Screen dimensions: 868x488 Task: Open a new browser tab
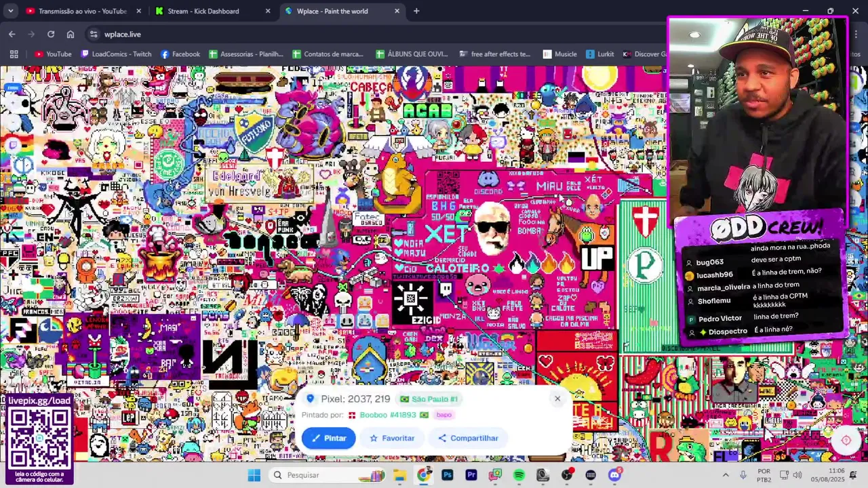click(416, 11)
